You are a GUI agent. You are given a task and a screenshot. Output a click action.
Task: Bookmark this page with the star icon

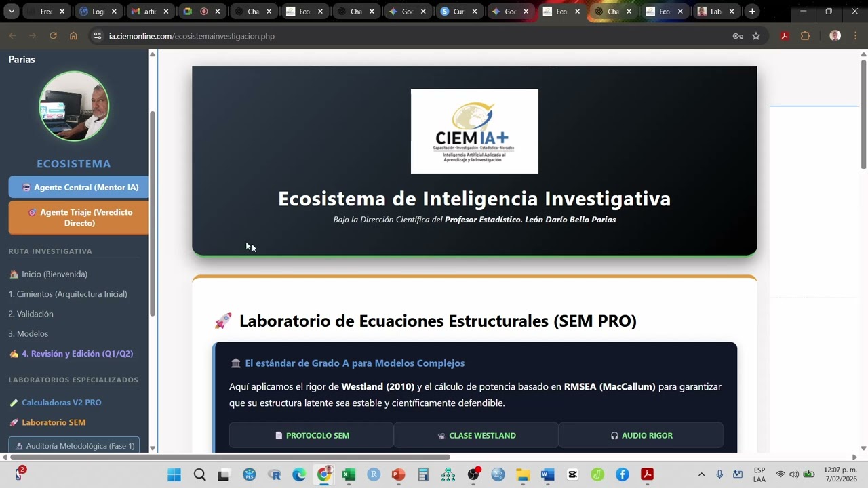[x=756, y=36]
